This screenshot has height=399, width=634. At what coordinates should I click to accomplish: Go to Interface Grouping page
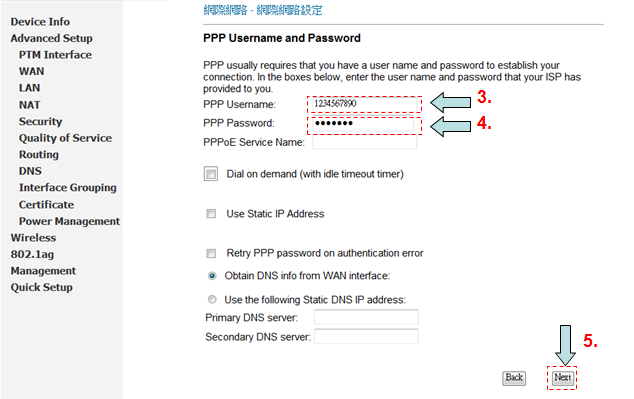(68, 188)
